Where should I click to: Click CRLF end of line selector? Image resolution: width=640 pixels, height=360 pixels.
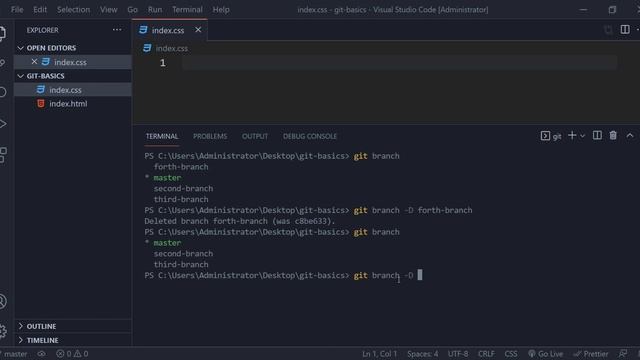click(x=486, y=354)
